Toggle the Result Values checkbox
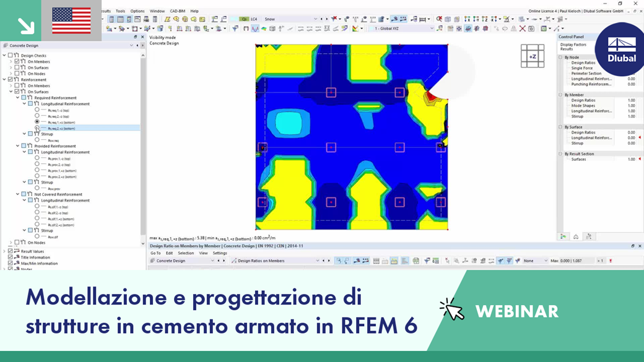This screenshot has width=644, height=362. pos(11,251)
